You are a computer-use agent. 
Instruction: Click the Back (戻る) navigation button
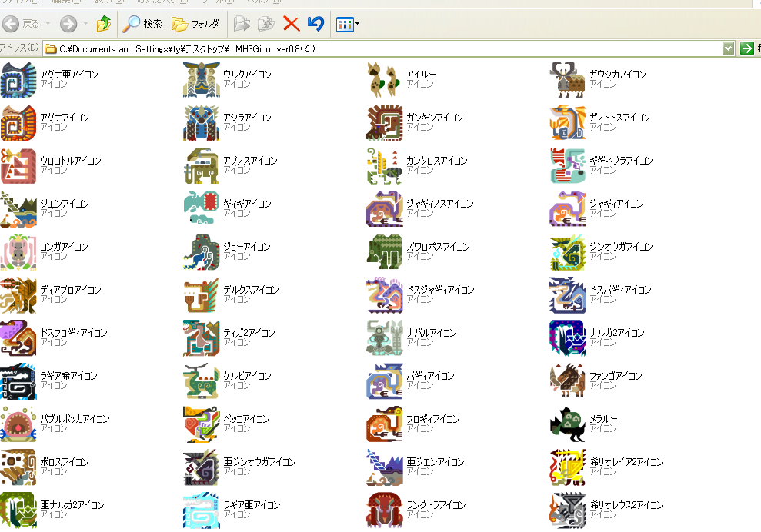[21, 23]
